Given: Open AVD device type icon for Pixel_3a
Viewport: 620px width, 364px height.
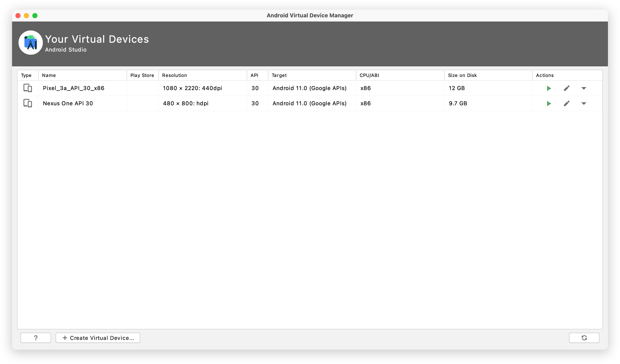Looking at the screenshot, I should pos(28,88).
